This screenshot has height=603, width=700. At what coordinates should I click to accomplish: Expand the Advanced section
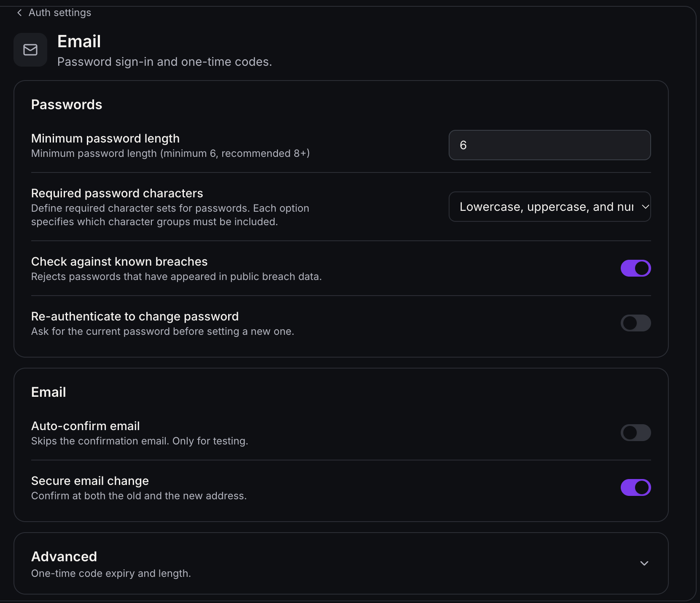click(341, 563)
